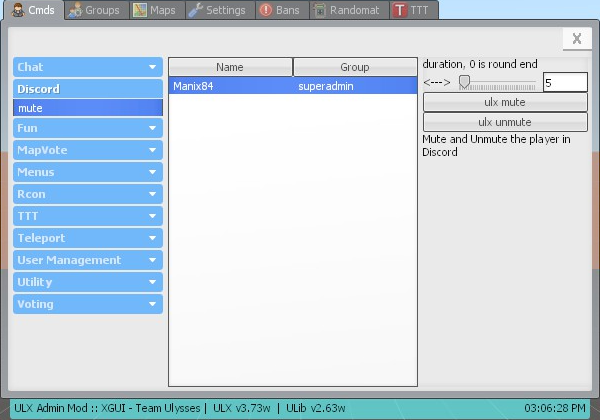Open the Maps tab
Image resolution: width=600 pixels, height=420 pixels.
click(x=155, y=10)
